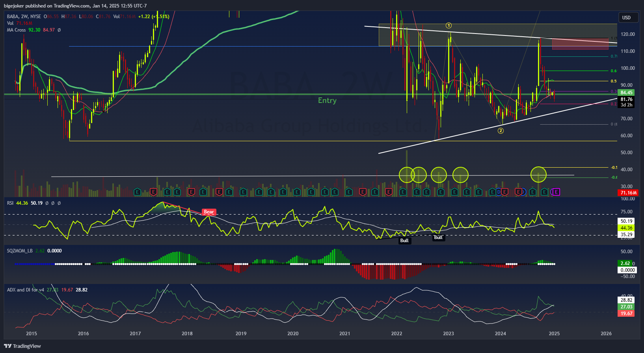Click the 2020 year label on the time axis
The height and width of the screenshot is (353, 644).
pyautogui.click(x=293, y=334)
